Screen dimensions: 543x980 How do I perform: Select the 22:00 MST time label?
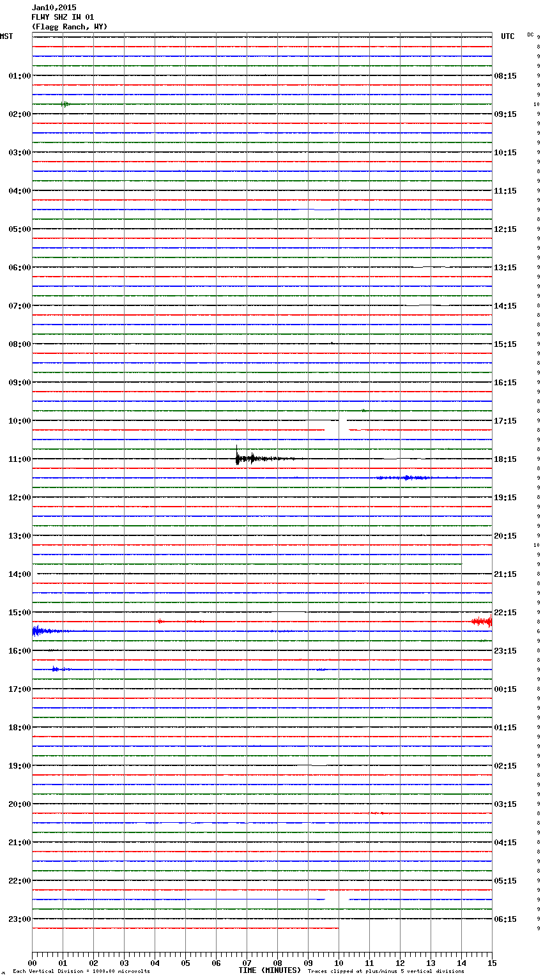click(20, 881)
